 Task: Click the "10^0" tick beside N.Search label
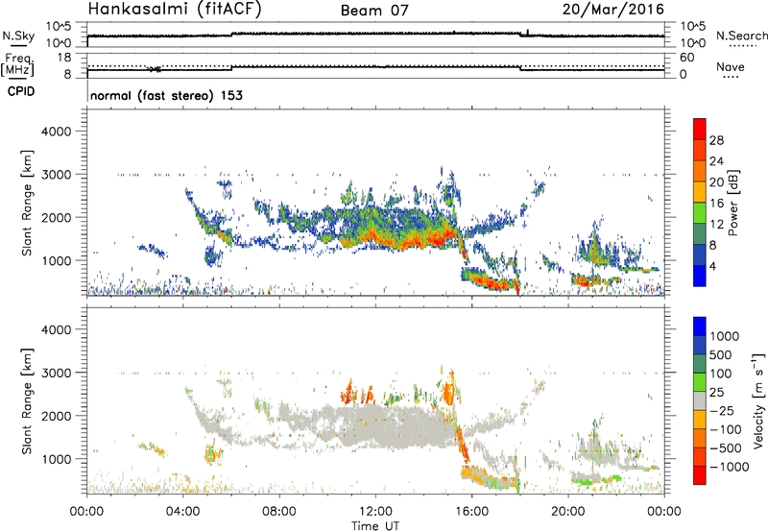click(x=692, y=43)
